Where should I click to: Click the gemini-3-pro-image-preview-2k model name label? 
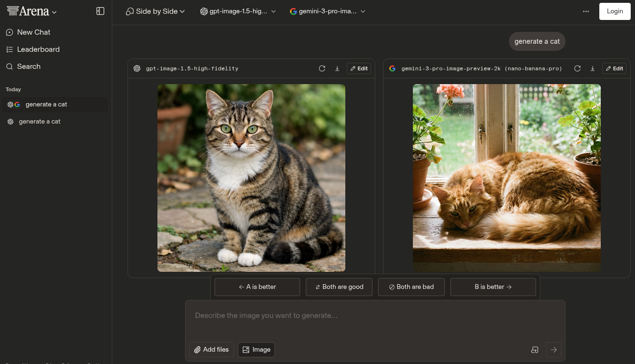pyautogui.click(x=482, y=68)
